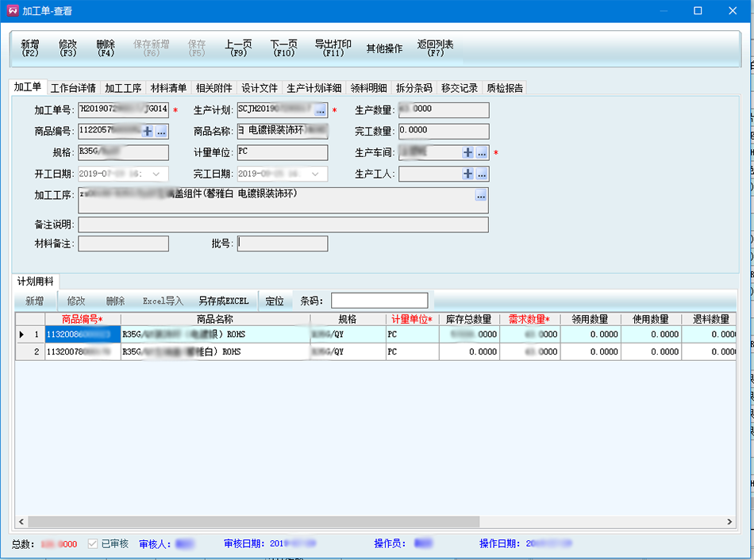The height and width of the screenshot is (560, 754).
Task: Switch to the 工作台详情 tab
Action: coord(73,88)
